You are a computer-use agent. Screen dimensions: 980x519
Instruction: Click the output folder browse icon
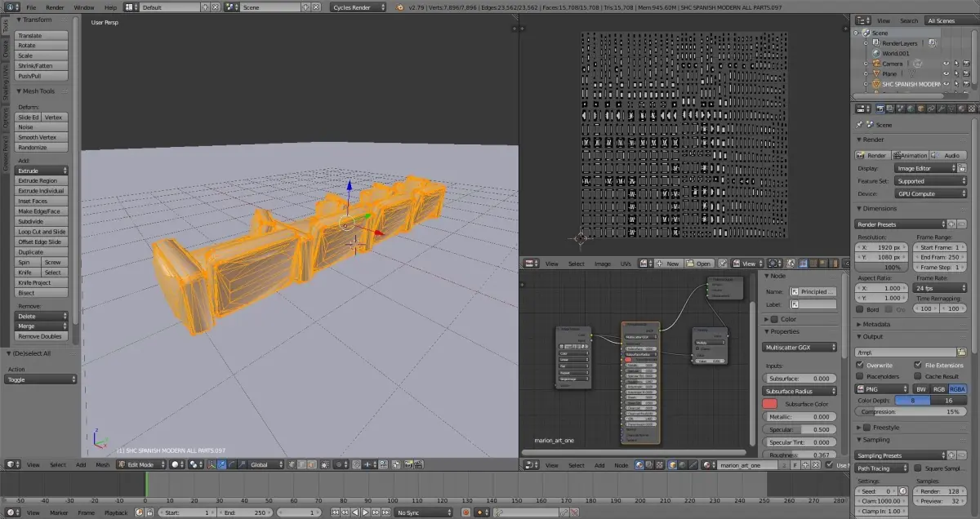point(962,352)
